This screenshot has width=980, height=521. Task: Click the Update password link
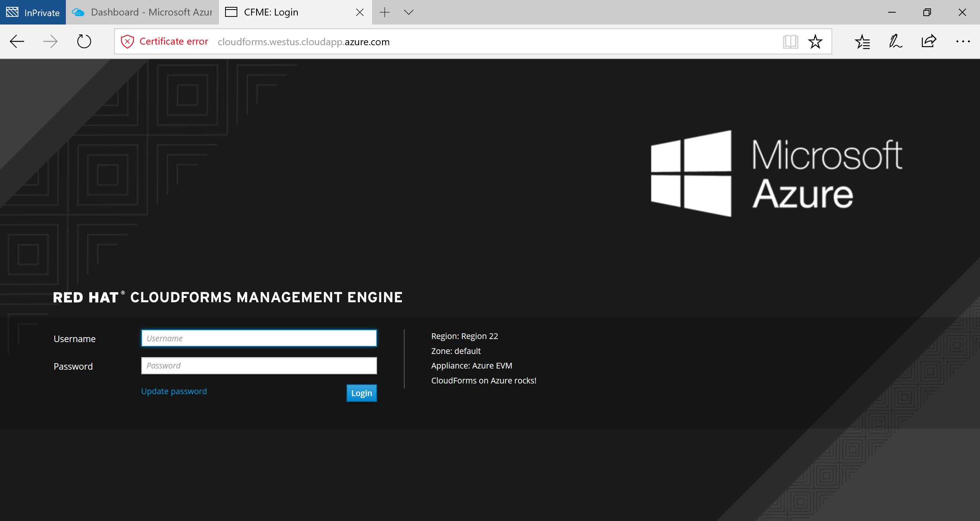point(174,391)
